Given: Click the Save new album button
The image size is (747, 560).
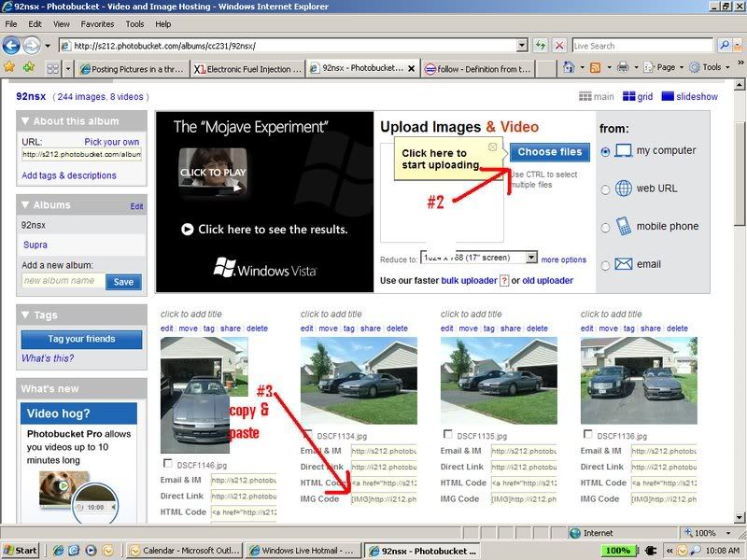Looking at the screenshot, I should point(123,282).
